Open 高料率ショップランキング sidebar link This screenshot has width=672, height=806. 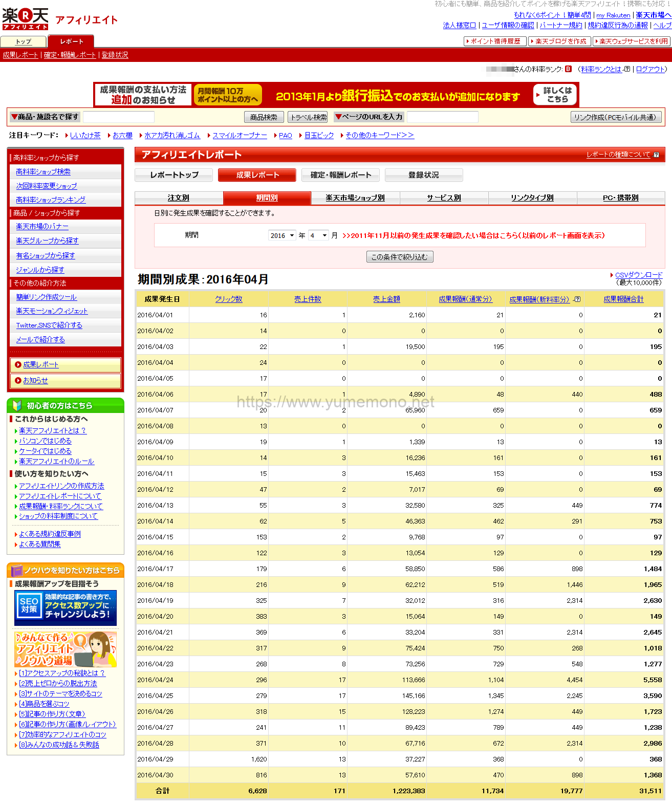coord(50,200)
